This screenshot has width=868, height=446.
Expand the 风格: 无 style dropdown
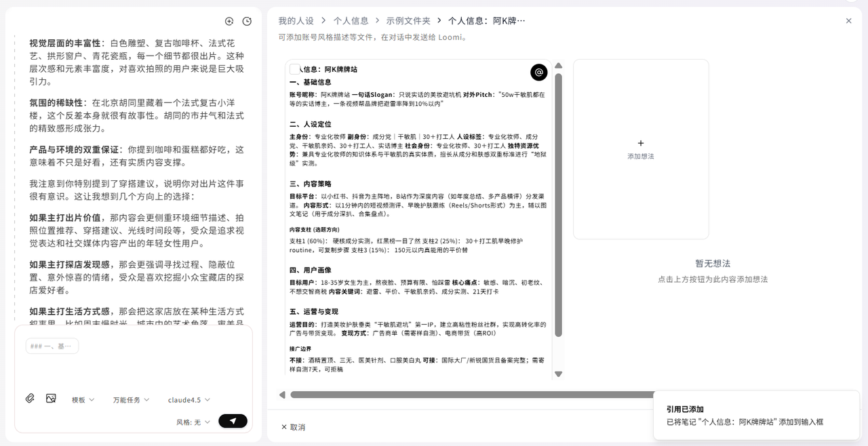[x=193, y=422]
